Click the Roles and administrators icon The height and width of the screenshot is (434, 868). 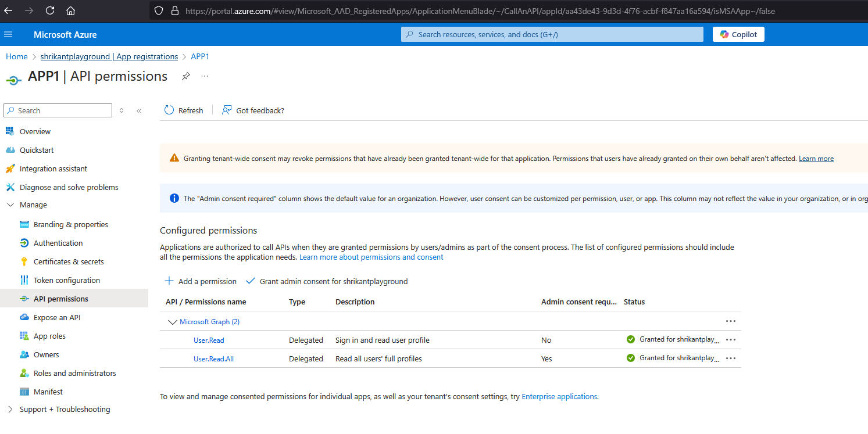coord(24,373)
